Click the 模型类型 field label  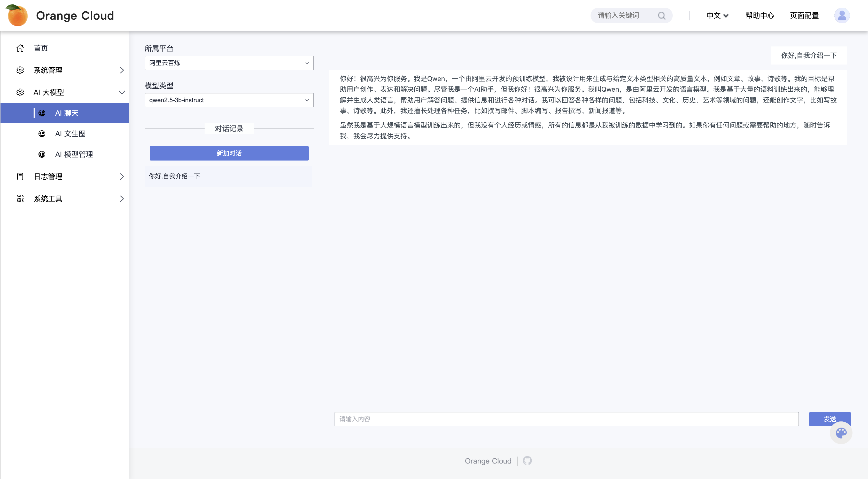[159, 85]
